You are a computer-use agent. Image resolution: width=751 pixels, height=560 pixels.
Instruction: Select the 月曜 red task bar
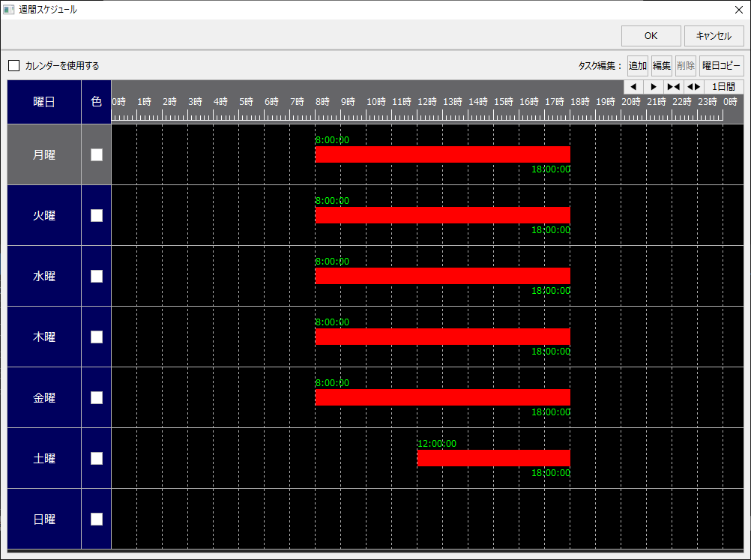[442, 154]
